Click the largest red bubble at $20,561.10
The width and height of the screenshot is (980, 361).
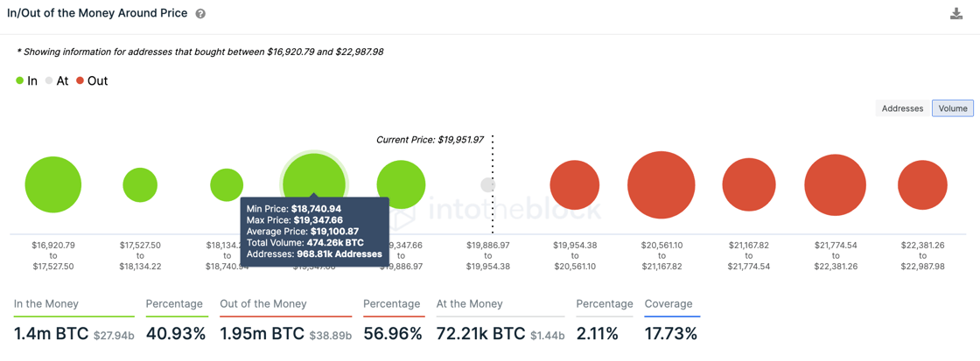[x=661, y=185]
